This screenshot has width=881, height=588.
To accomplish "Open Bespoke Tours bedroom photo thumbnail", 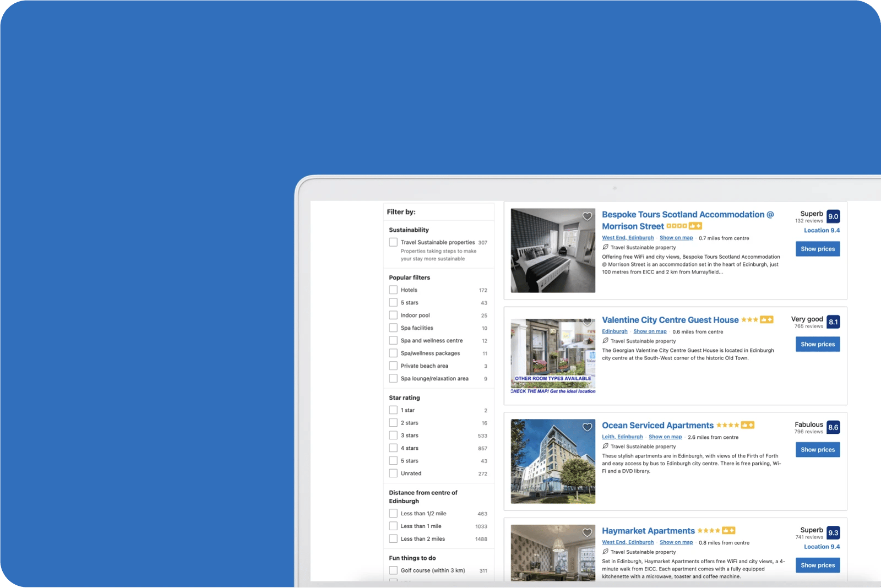I will (553, 251).
